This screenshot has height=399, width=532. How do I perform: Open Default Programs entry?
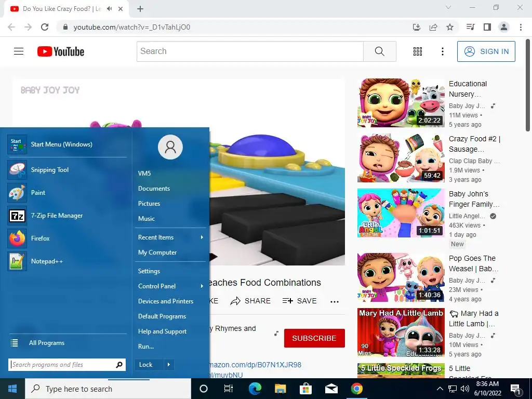[x=162, y=316]
